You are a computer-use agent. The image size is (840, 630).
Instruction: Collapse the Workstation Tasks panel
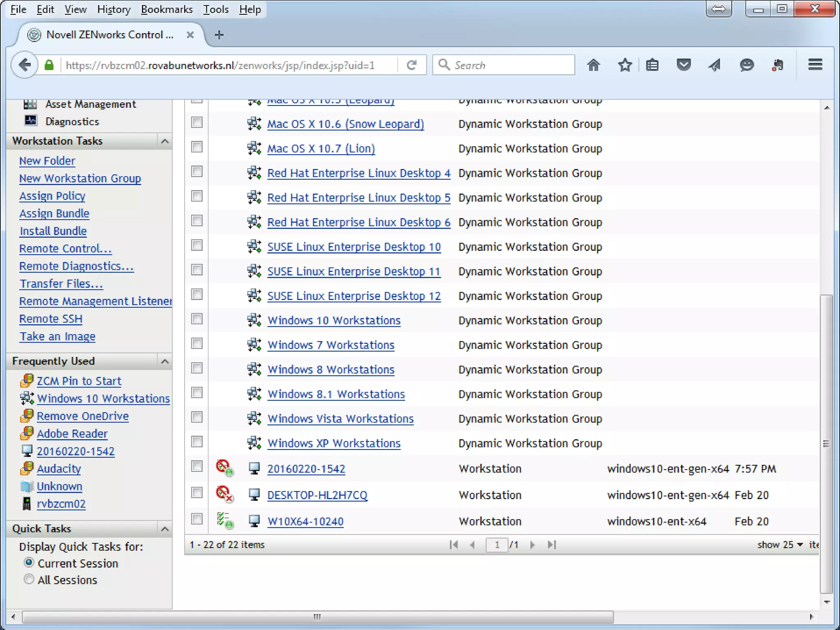coord(165,141)
